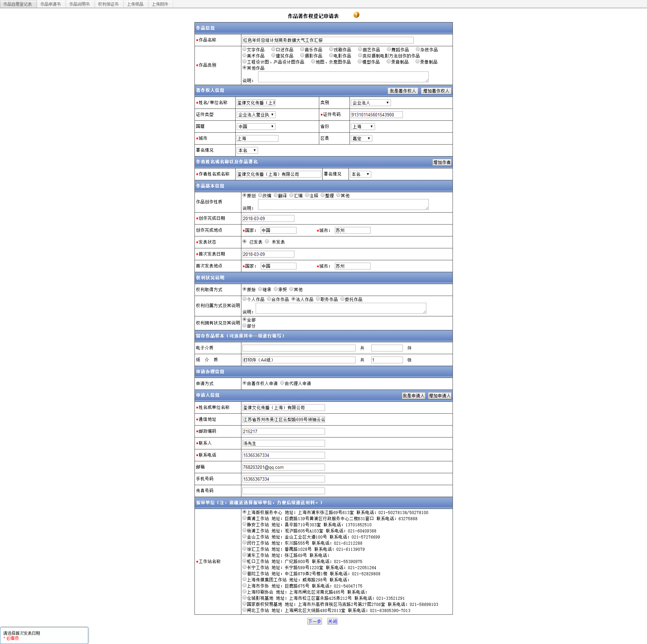Open the 国籍 dropdown showing 中国

click(256, 127)
